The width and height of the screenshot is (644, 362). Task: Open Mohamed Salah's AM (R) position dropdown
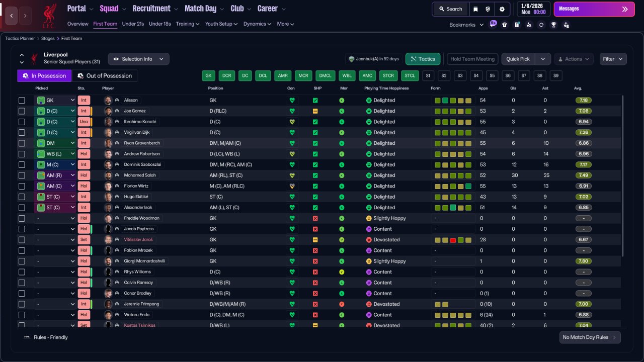55,175
